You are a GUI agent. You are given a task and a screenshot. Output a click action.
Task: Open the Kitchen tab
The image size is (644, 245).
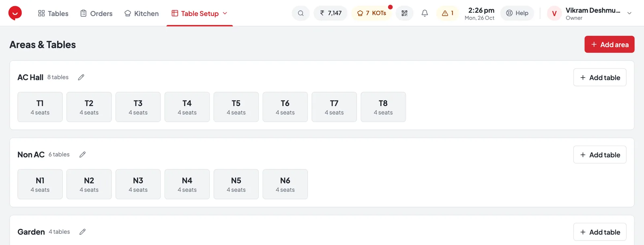[x=141, y=13]
